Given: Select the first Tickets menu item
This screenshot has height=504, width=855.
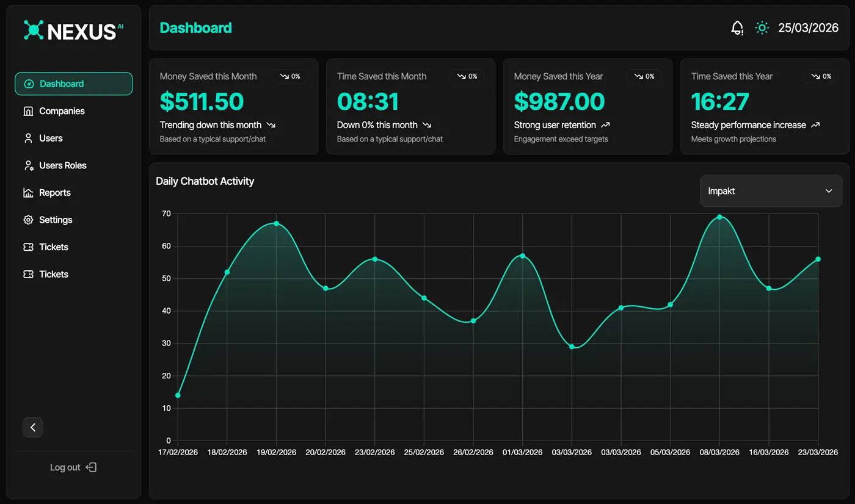Looking at the screenshot, I should pos(54,247).
